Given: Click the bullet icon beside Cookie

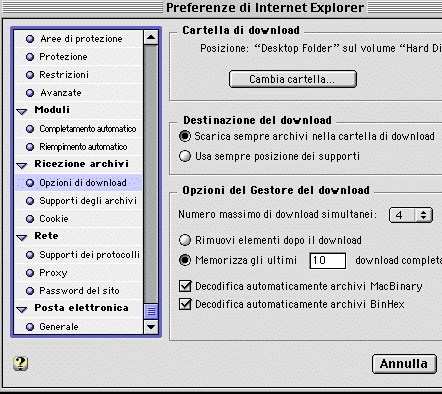Looking at the screenshot, I should (x=30, y=219).
